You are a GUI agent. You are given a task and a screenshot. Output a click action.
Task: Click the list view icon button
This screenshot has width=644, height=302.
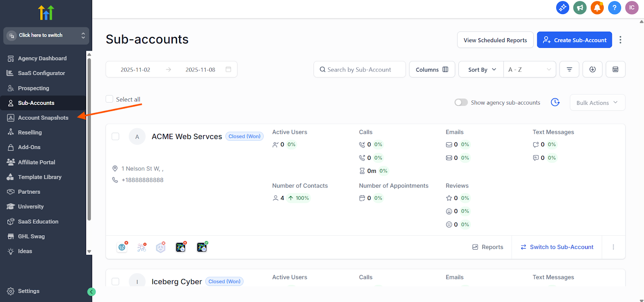615,70
